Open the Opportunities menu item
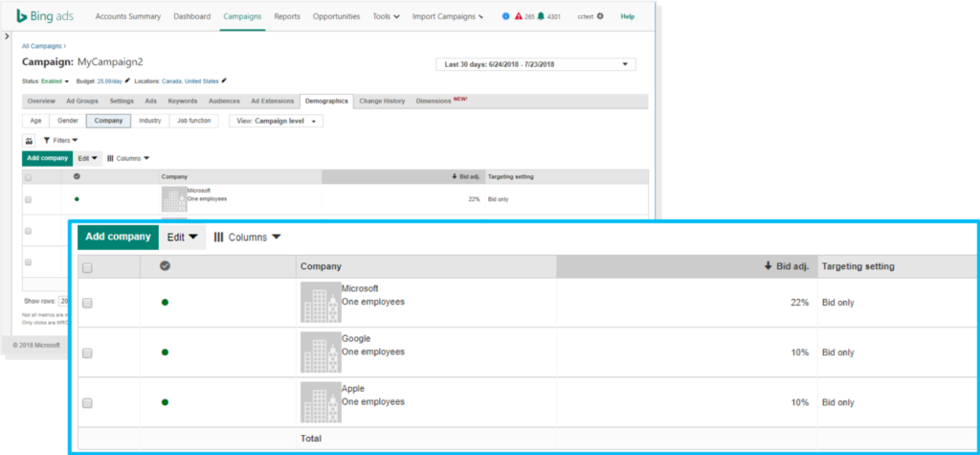The width and height of the screenshot is (980, 455). [336, 17]
